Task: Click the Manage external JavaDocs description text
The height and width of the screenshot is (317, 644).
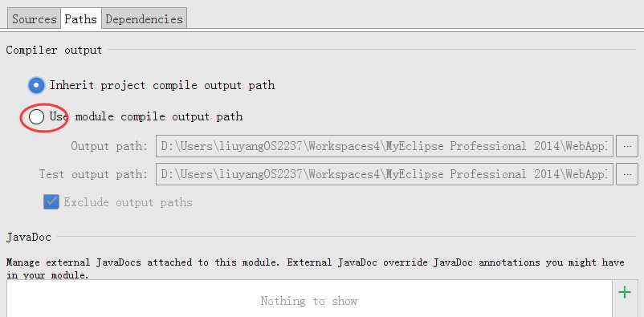Action: point(316,269)
